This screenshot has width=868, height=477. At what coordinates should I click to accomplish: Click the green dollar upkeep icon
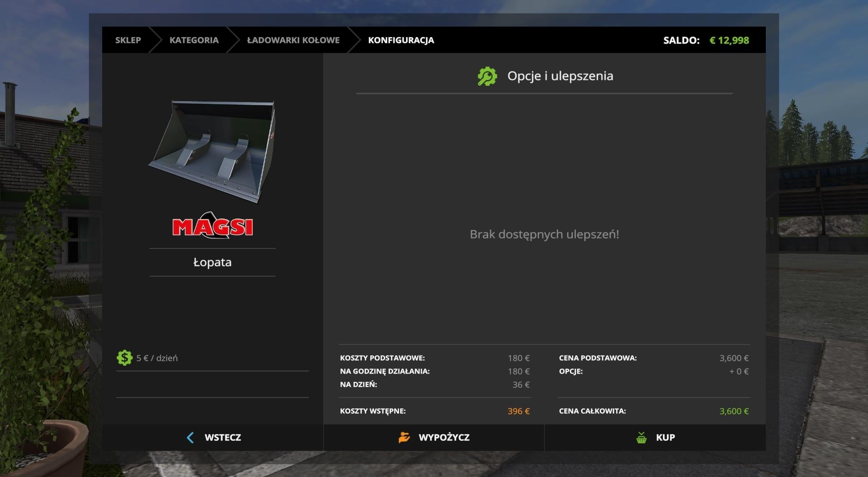[x=124, y=358]
